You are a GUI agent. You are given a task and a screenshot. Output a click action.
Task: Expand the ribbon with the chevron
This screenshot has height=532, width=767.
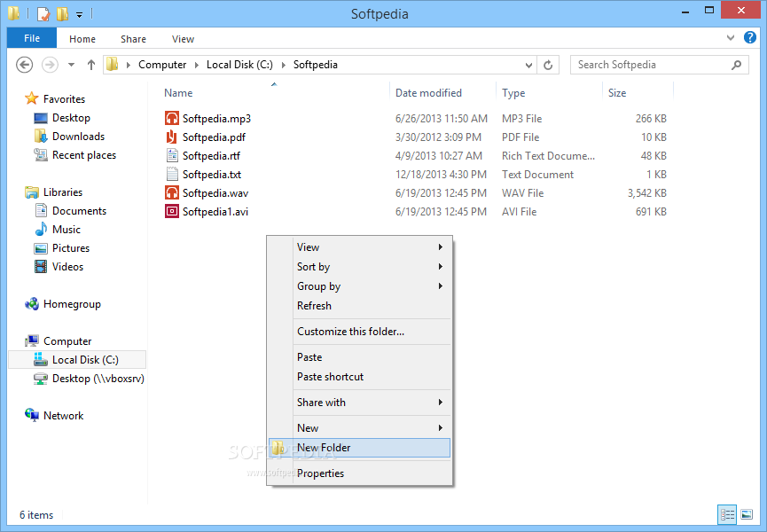pyautogui.click(x=731, y=37)
